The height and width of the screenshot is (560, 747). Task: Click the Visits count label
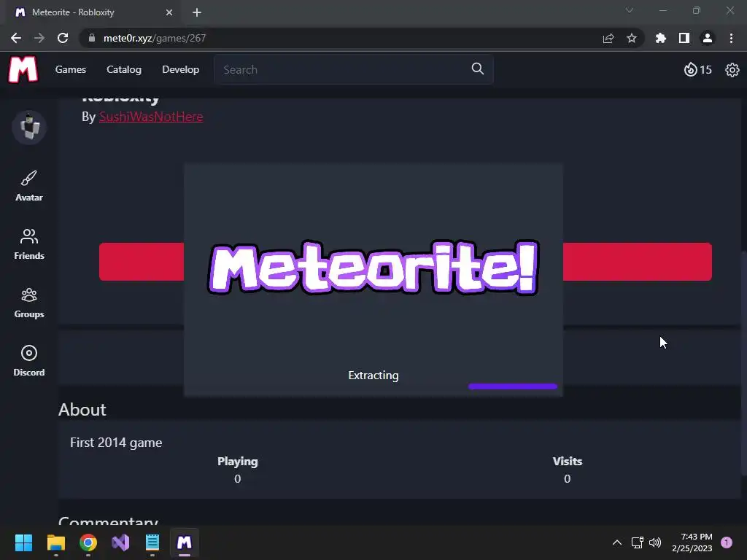pyautogui.click(x=567, y=461)
